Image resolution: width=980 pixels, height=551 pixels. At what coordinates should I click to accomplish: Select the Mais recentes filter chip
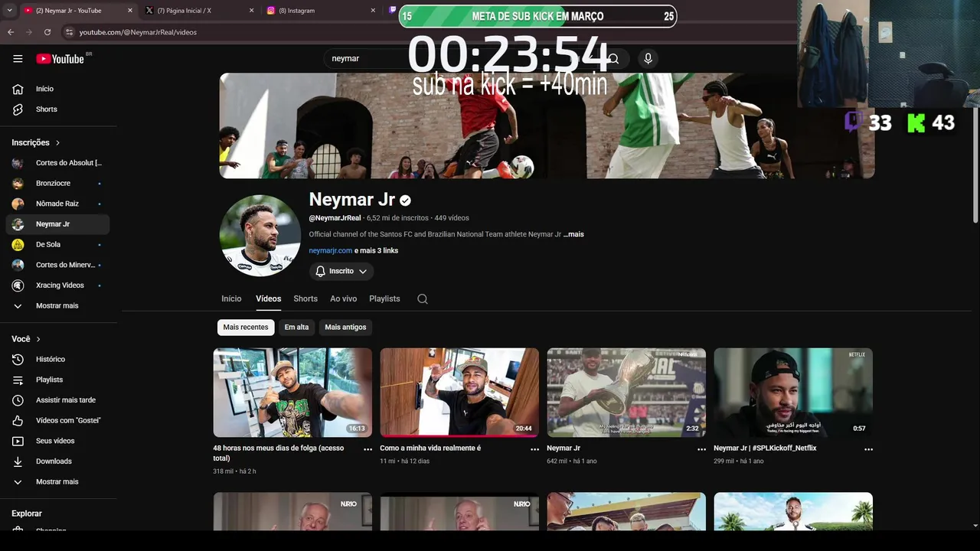[x=246, y=327]
